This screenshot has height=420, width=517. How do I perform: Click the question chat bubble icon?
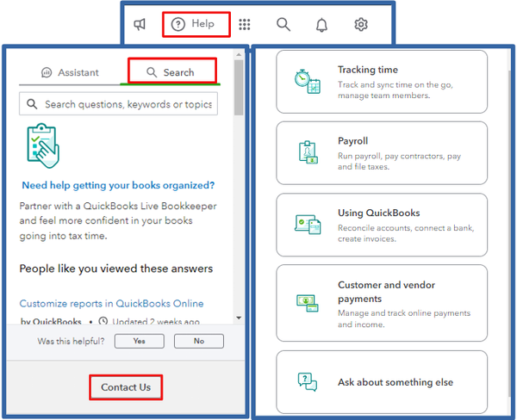(308, 382)
